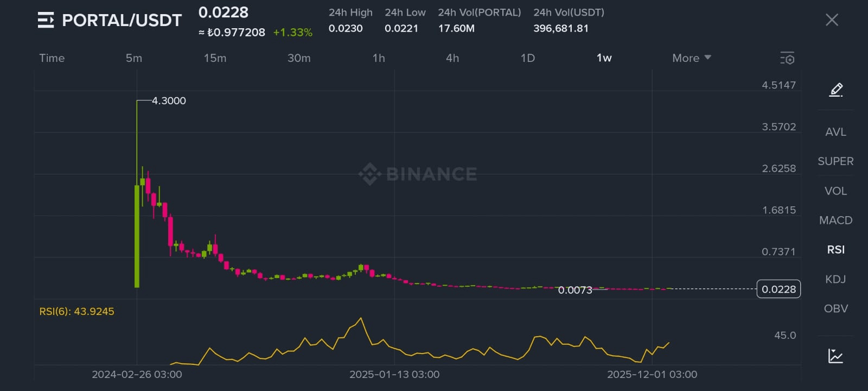Select the 30m interval
868x391 pixels.
(x=299, y=58)
